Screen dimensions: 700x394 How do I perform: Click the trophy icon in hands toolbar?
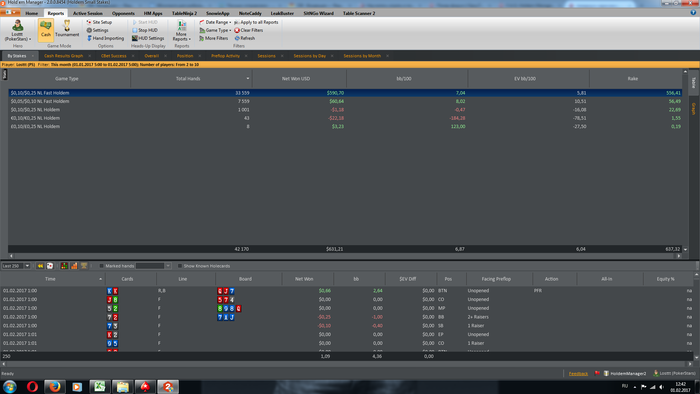(x=84, y=266)
